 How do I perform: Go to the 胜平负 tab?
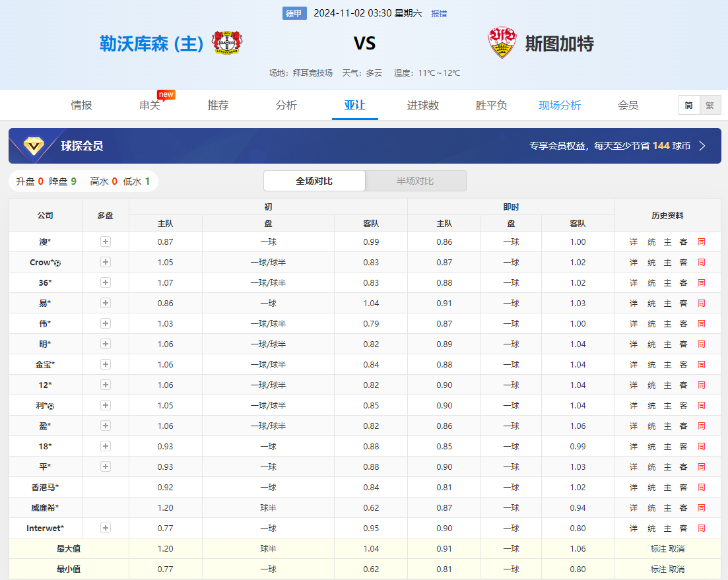tap(491, 106)
